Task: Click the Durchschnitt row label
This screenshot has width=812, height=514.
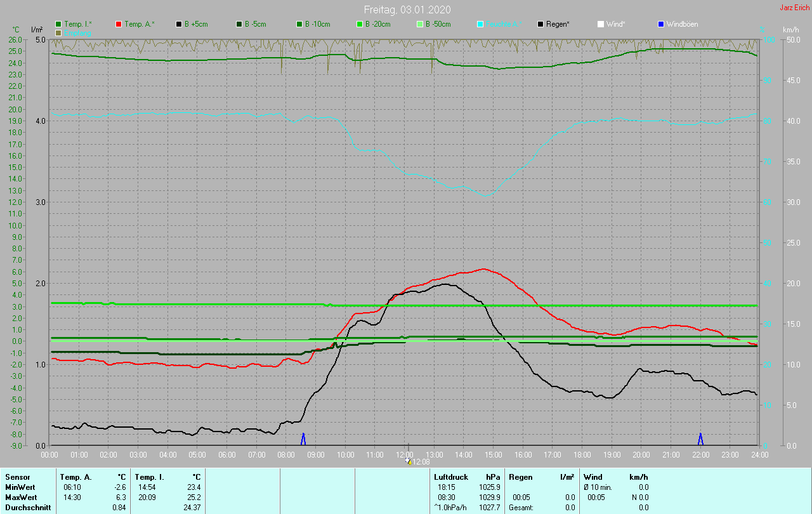Action: [x=28, y=507]
